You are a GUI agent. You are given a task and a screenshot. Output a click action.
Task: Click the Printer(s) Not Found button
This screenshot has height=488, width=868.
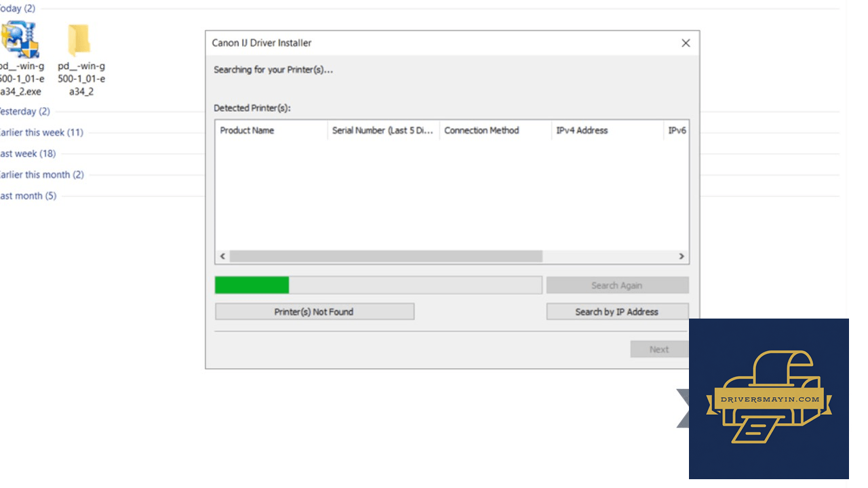pyautogui.click(x=314, y=312)
